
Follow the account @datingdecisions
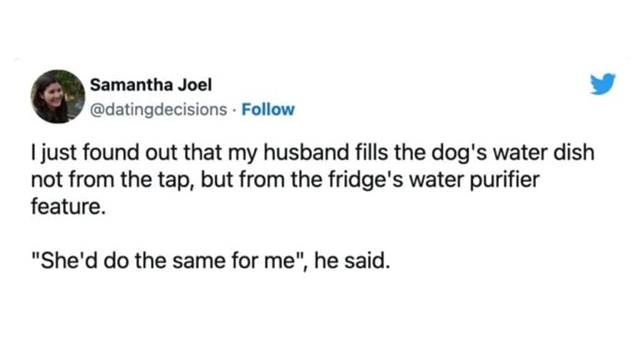pos(268,109)
